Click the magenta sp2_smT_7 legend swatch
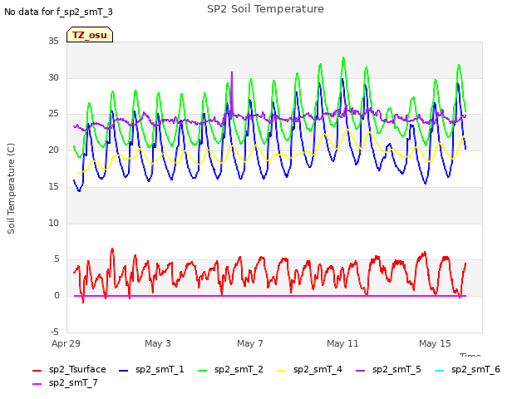The width and height of the screenshot is (532, 399). click(x=37, y=384)
